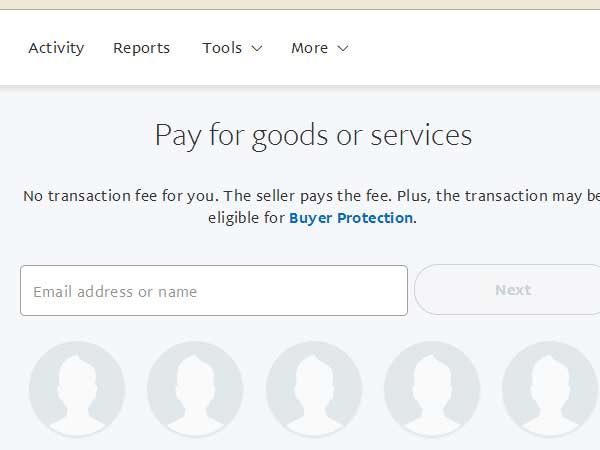Open the More menu label

[x=309, y=48]
